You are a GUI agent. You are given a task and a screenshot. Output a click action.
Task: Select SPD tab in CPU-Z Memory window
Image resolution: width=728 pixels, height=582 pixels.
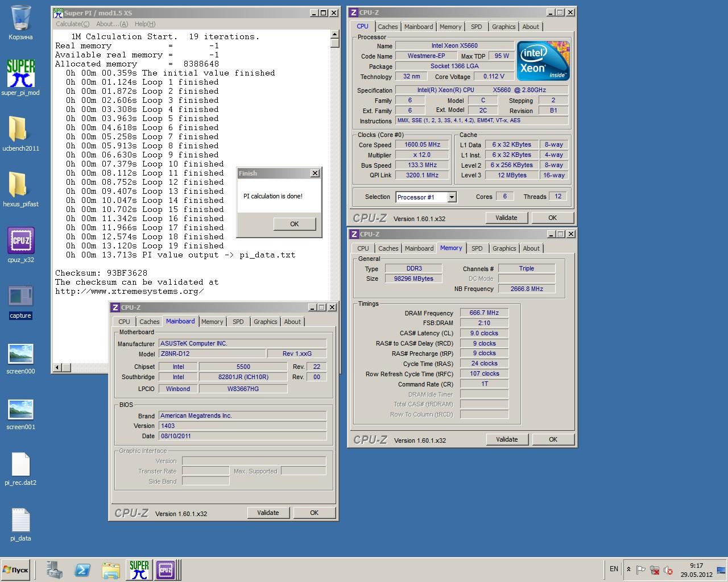(477, 248)
